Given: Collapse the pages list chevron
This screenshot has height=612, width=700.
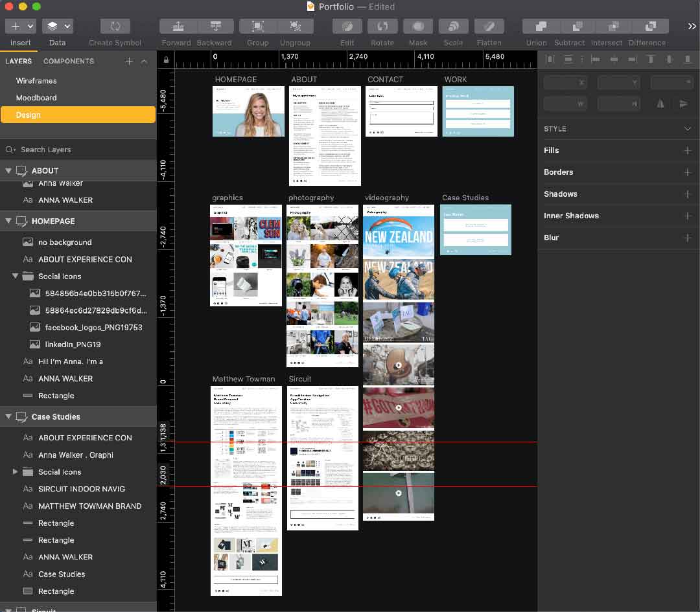Looking at the screenshot, I should (145, 61).
